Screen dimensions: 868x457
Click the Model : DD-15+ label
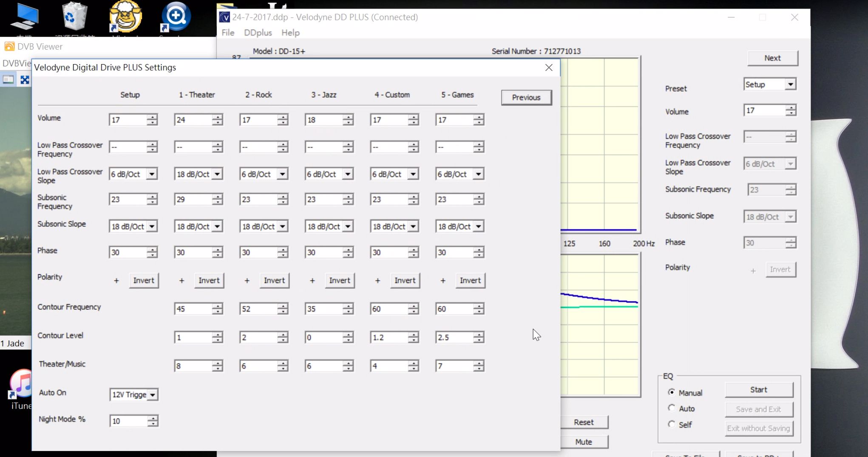[279, 51]
